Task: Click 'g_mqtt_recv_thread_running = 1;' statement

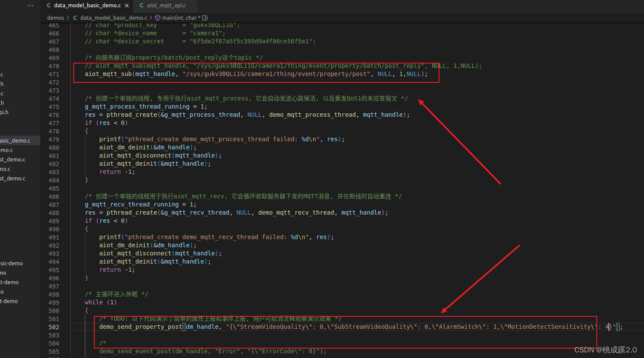Action: (141, 205)
